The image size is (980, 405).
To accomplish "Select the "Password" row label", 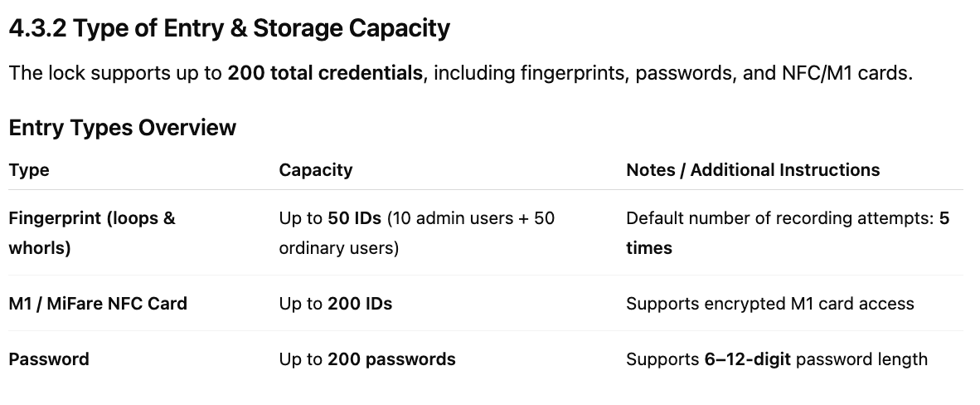I will point(49,359).
